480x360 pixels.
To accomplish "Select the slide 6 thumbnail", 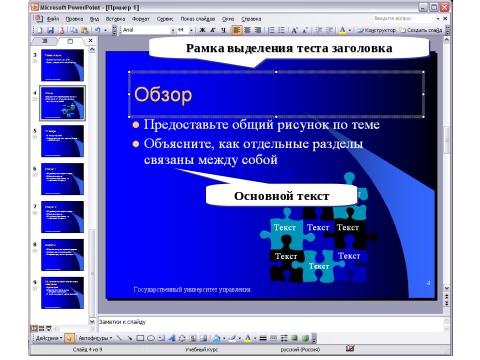I will pyautogui.click(x=62, y=179).
